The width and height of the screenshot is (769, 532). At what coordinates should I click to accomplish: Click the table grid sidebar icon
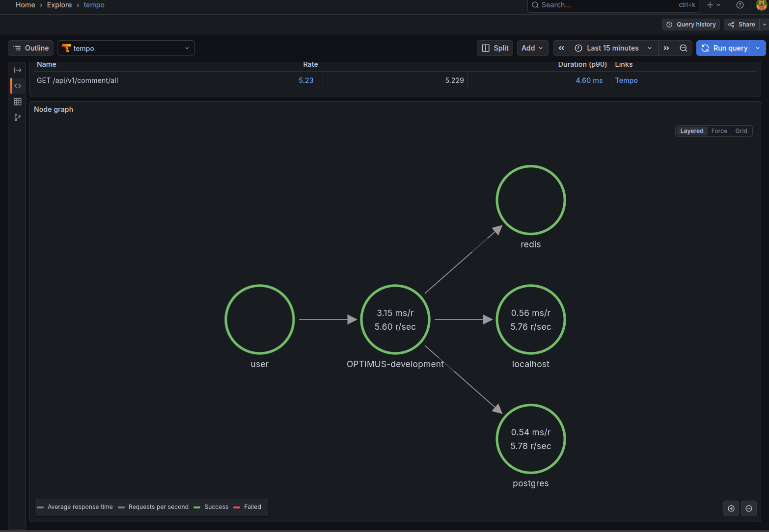click(x=18, y=102)
